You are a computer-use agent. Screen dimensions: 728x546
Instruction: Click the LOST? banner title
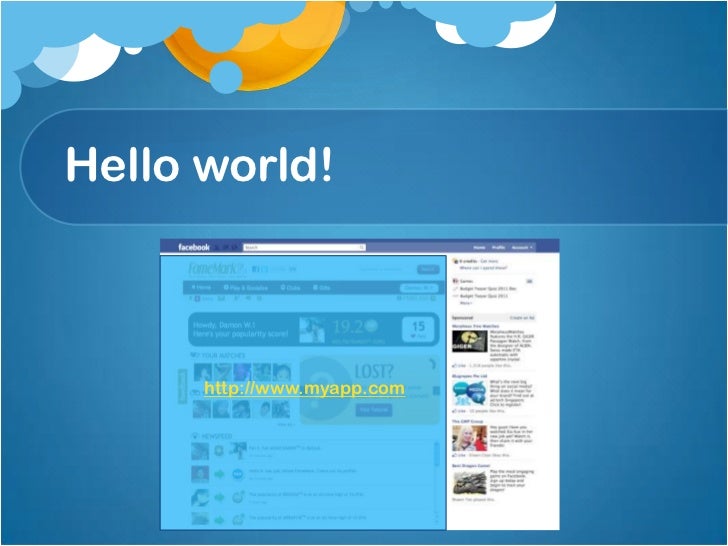coord(374,371)
